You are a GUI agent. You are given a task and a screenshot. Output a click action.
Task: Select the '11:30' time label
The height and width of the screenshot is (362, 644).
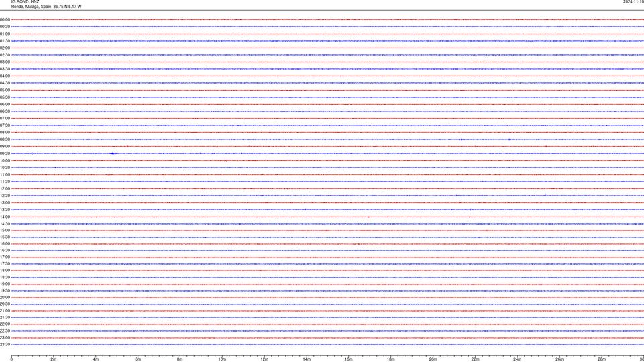click(5, 182)
